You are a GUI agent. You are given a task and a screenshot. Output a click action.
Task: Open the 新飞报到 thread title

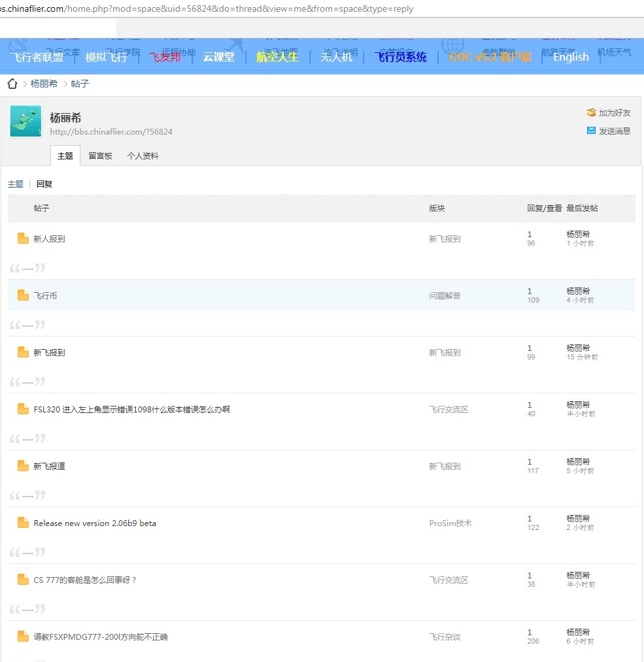(x=50, y=352)
